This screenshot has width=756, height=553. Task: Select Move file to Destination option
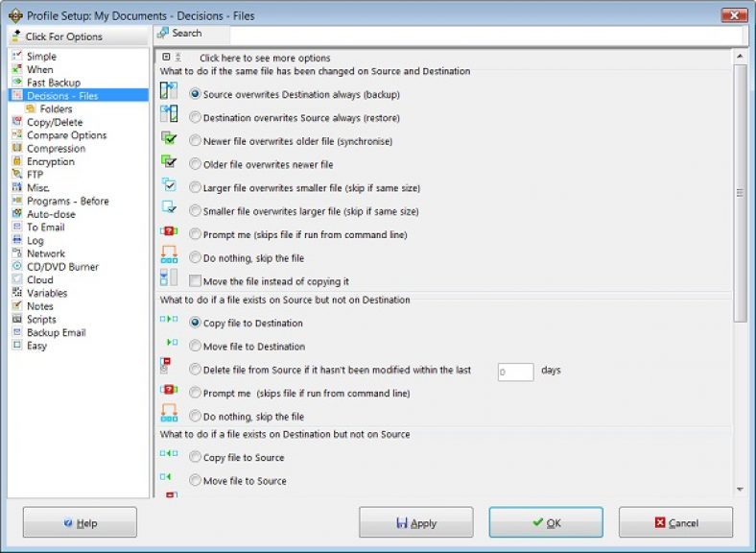(x=195, y=346)
